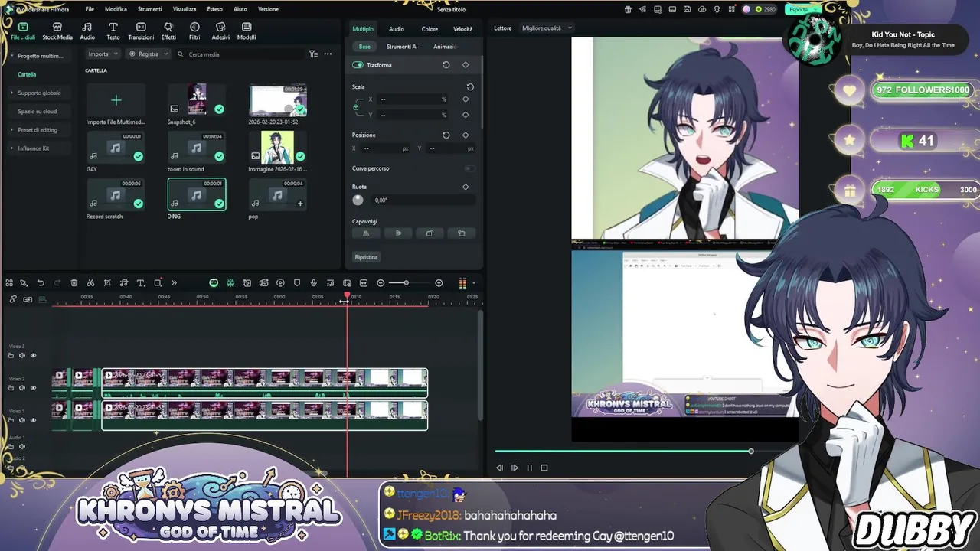Click the media filter sort icon
This screenshot has height=551, width=980.
[x=313, y=54]
